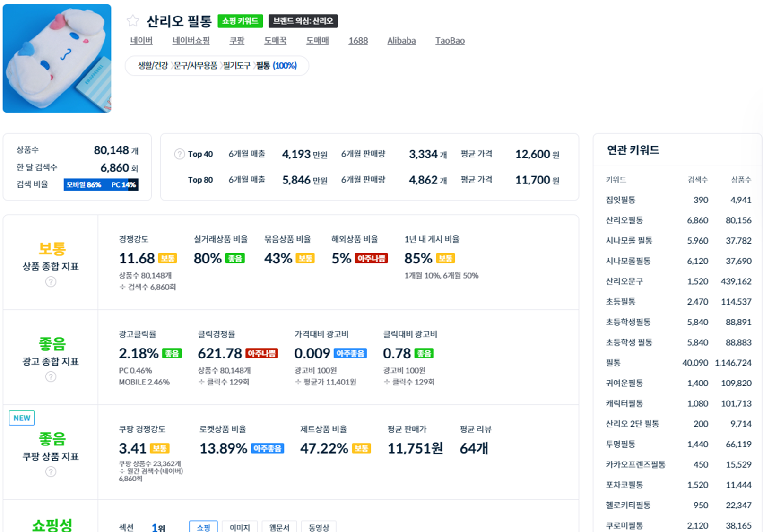Sort related keywords by 상품수 header
763x532 pixels.
click(741, 180)
